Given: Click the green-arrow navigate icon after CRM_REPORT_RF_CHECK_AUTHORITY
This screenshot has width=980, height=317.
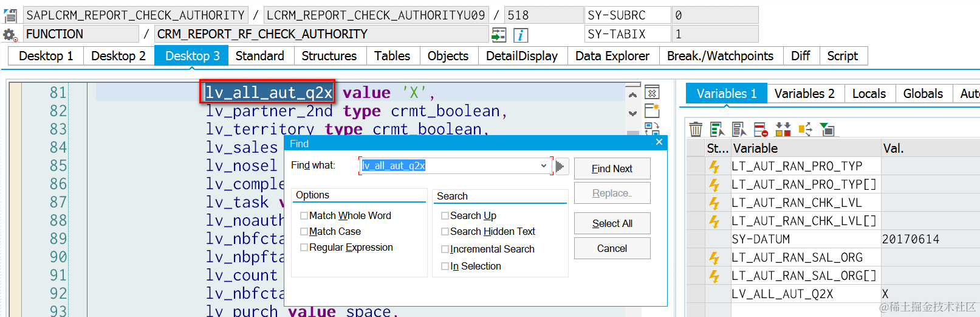Looking at the screenshot, I should [499, 35].
